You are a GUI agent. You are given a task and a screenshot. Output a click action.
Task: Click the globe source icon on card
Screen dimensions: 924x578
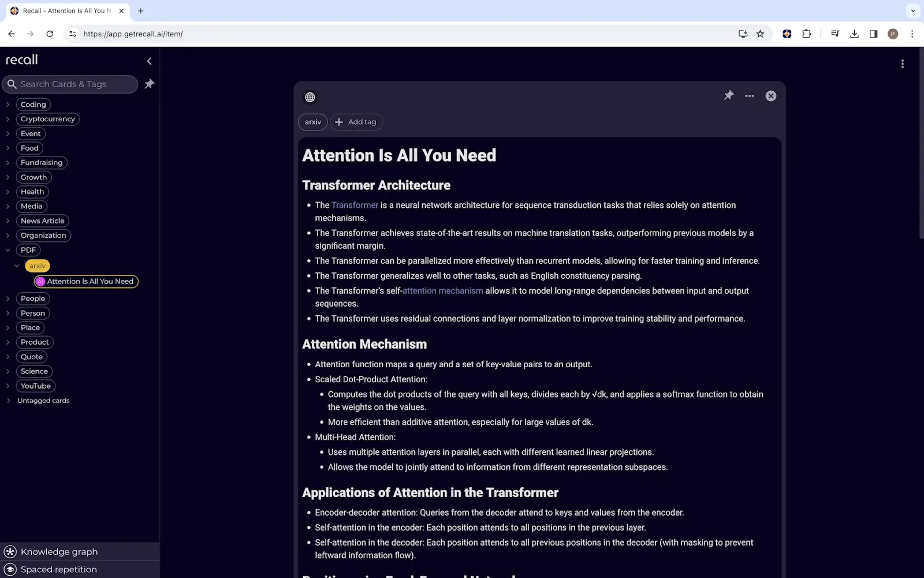[x=310, y=97]
